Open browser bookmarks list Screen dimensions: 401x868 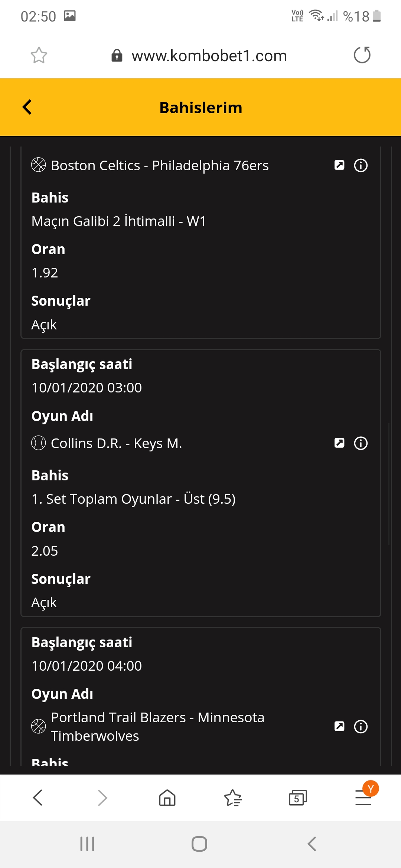point(233,798)
